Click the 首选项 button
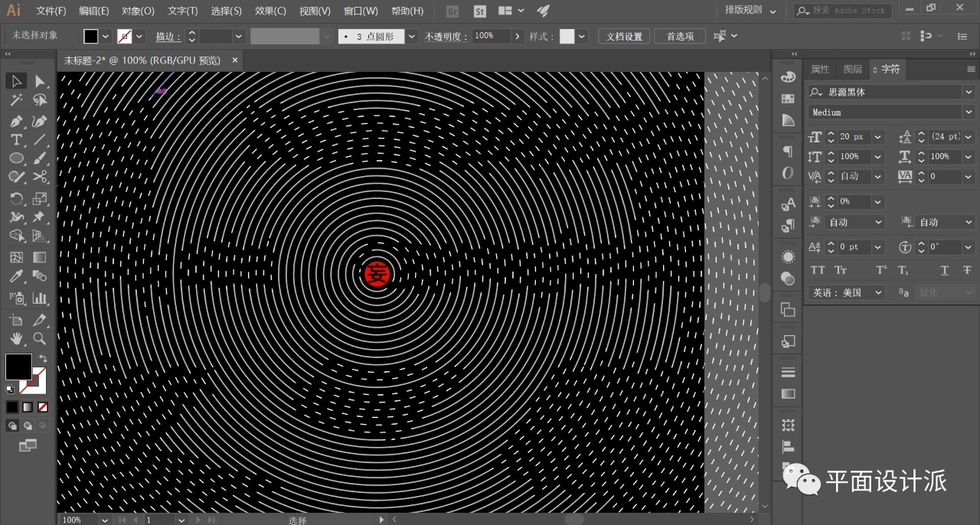Viewport: 980px width, 525px height. tap(680, 36)
